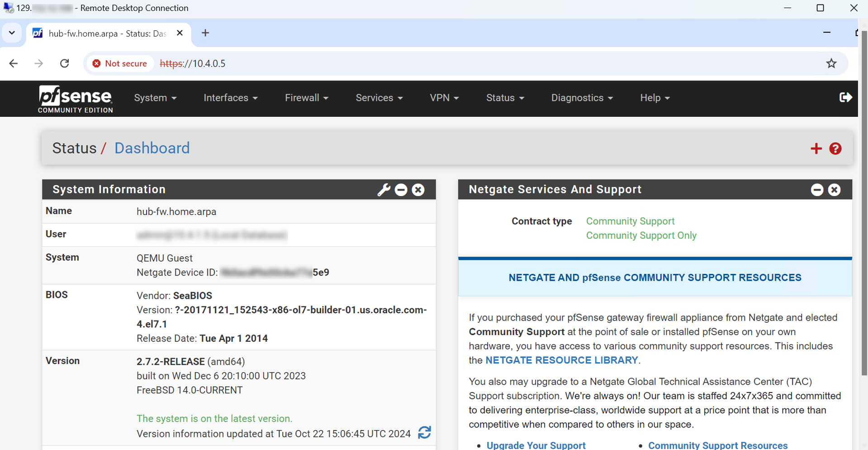Bookmark this page with the star icon
This screenshot has width=868, height=450.
point(831,63)
